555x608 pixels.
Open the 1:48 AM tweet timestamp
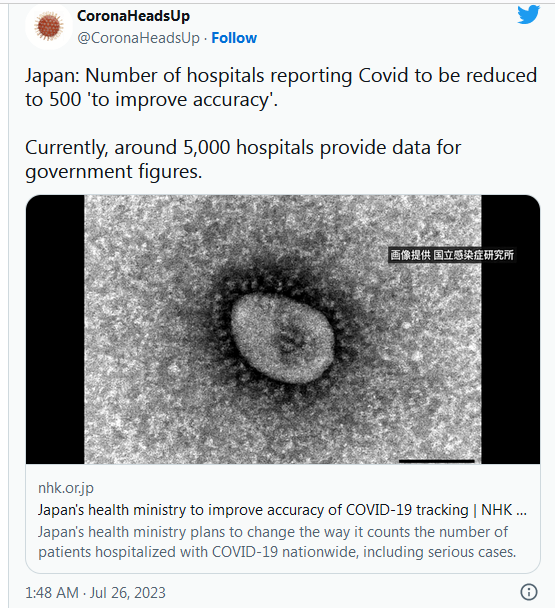[52, 592]
